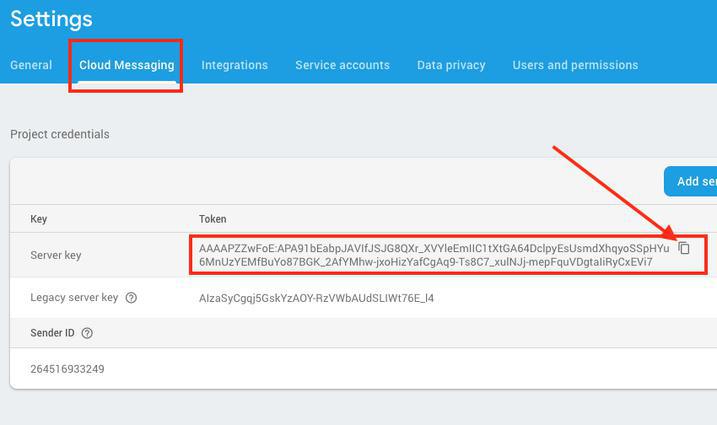This screenshot has width=717, height=425.
Task: Go to the Service accounts tab
Action: [342, 65]
